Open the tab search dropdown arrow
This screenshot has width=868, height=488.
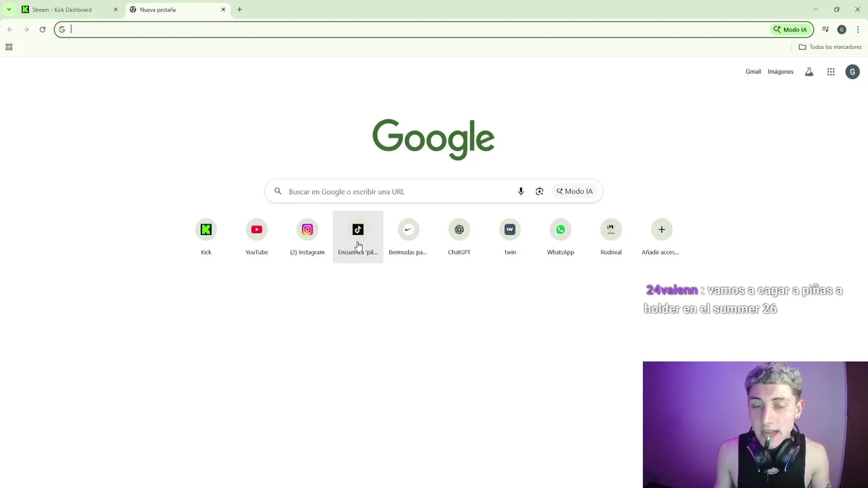(9, 9)
